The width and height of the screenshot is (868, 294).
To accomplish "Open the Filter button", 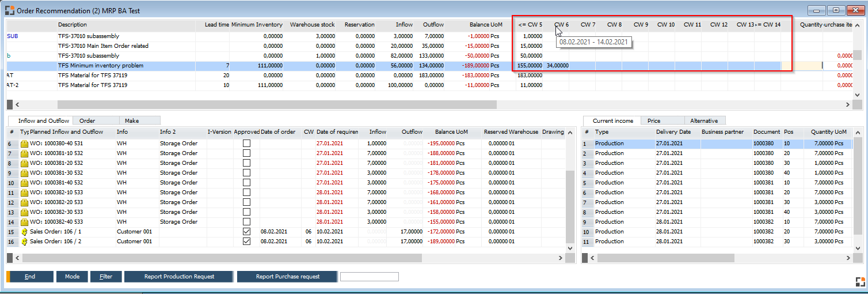I will pyautogui.click(x=106, y=277).
